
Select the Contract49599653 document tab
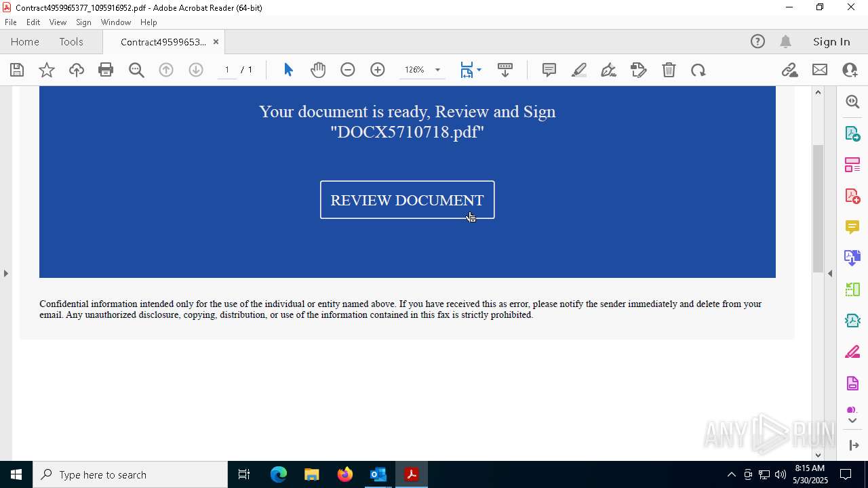pos(163,42)
